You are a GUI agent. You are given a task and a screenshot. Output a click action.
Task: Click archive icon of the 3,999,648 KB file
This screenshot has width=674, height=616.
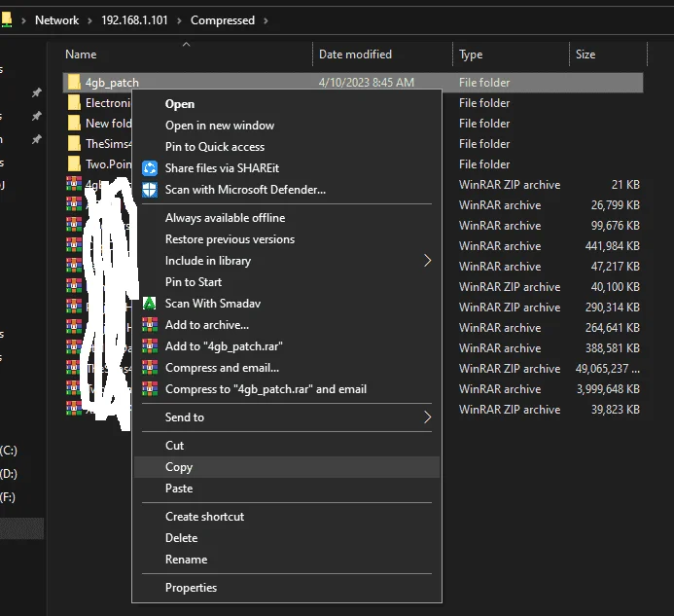[74, 389]
